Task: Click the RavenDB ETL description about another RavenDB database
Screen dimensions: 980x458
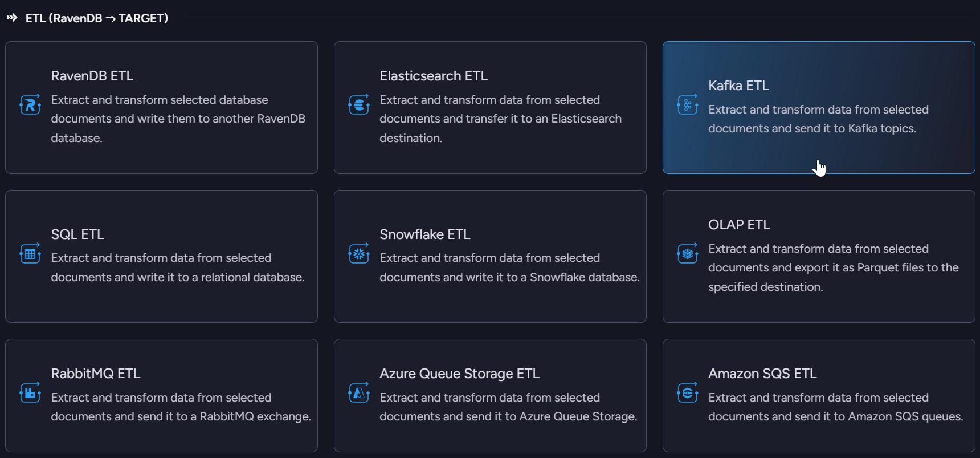Action: [178, 119]
